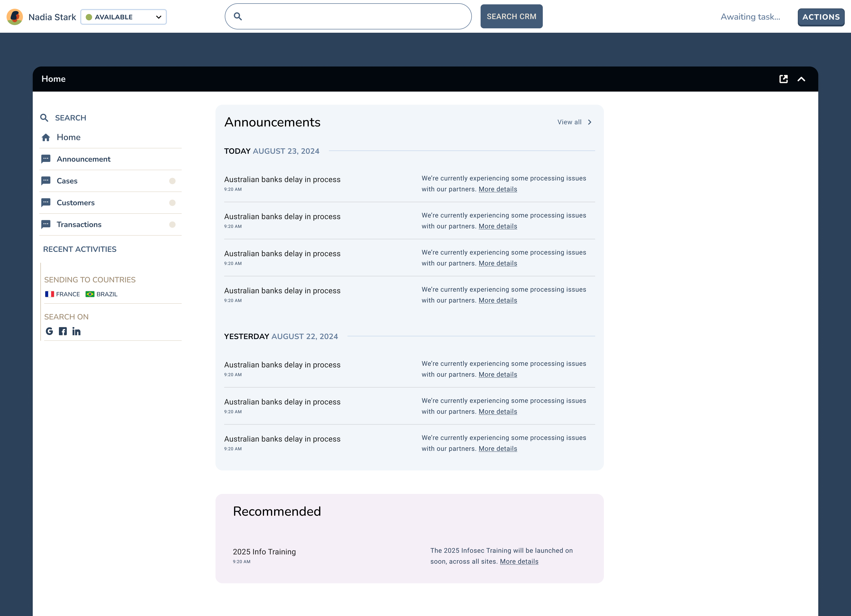Select SEARCH in the sidebar
Image resolution: width=851 pixels, height=616 pixels.
71,118
